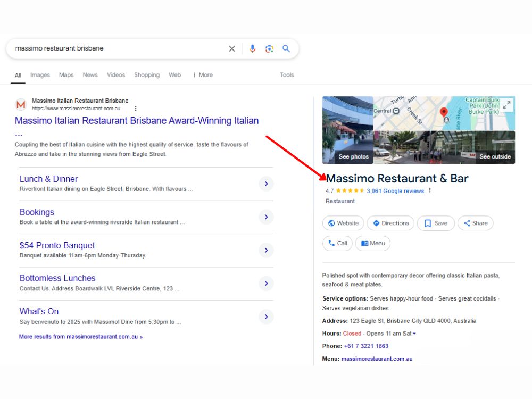This screenshot has width=532, height=399.
Task: Click the red map pin marker
Action: pyautogui.click(x=444, y=112)
